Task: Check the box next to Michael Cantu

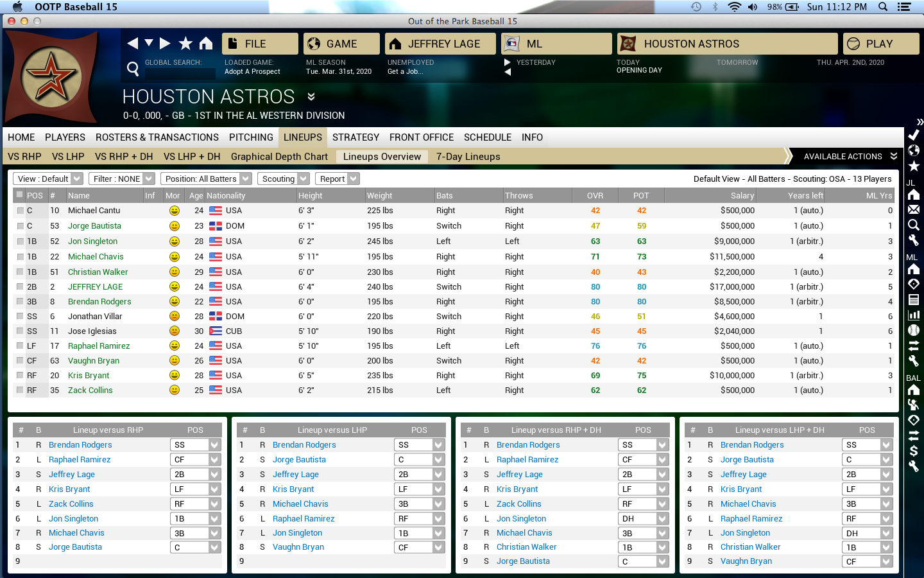Action: [x=20, y=211]
